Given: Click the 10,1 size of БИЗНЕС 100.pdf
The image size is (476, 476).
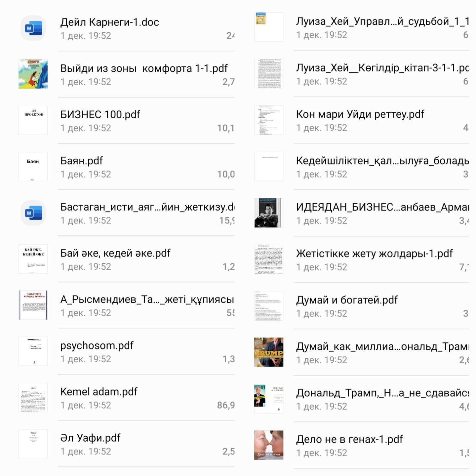Looking at the screenshot, I should click(x=226, y=128).
